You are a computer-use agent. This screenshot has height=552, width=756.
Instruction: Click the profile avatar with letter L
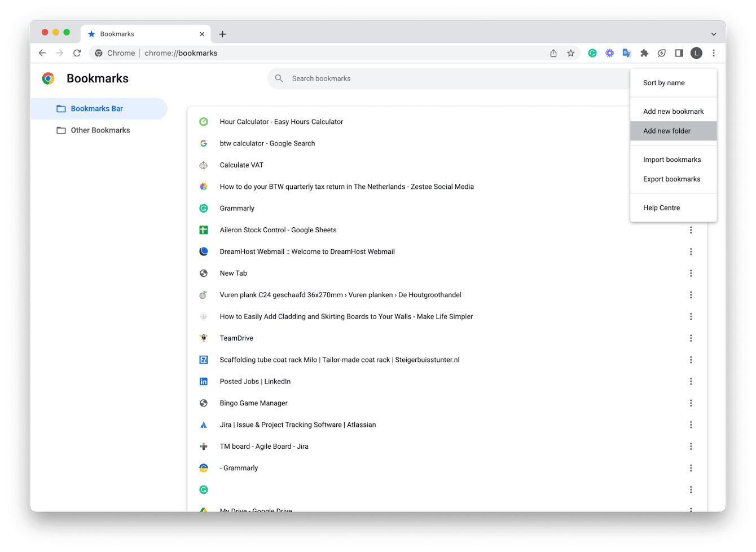click(696, 52)
